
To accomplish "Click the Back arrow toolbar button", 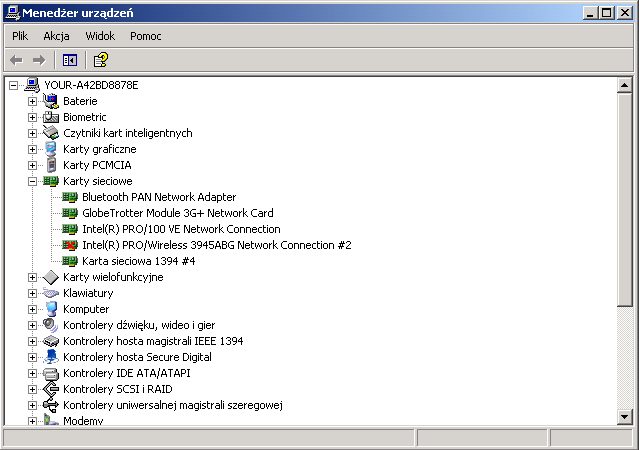I will click(x=16, y=60).
